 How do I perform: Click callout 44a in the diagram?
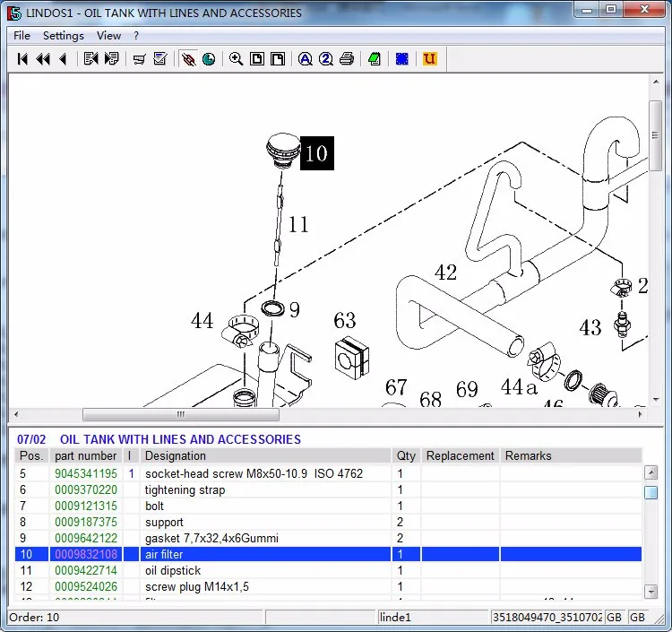pos(519,386)
